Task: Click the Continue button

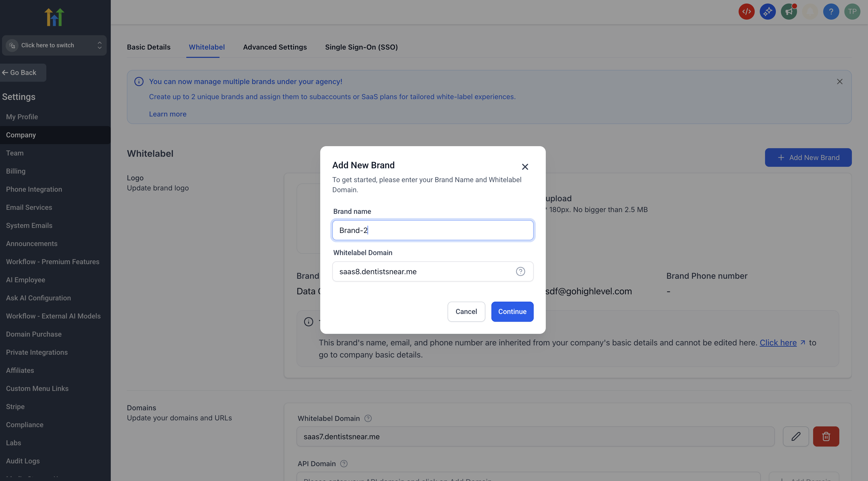Action: pyautogui.click(x=512, y=312)
